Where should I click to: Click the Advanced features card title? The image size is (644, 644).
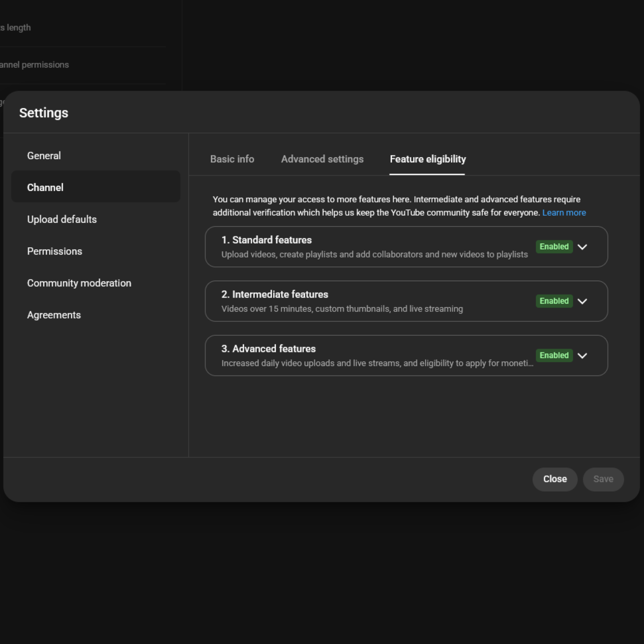point(268,348)
